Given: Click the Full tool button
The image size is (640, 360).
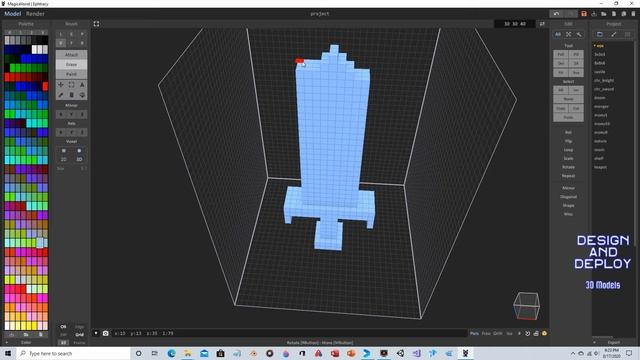Looking at the screenshot, I should tap(560, 54).
